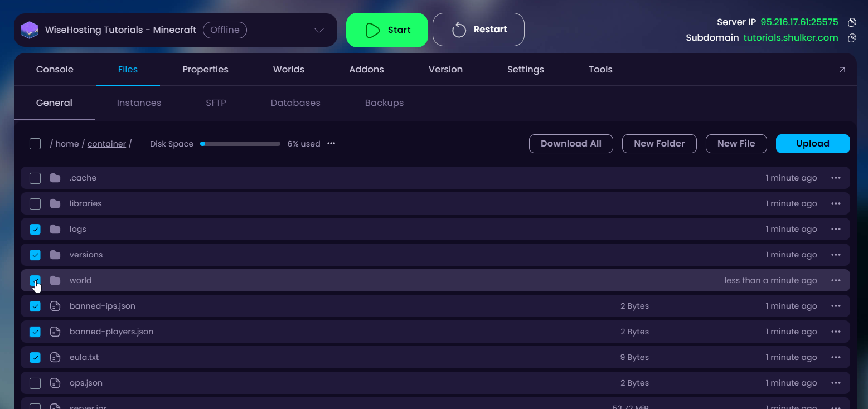
Task: Uncheck the eula.txt checkbox
Action: coord(35,357)
